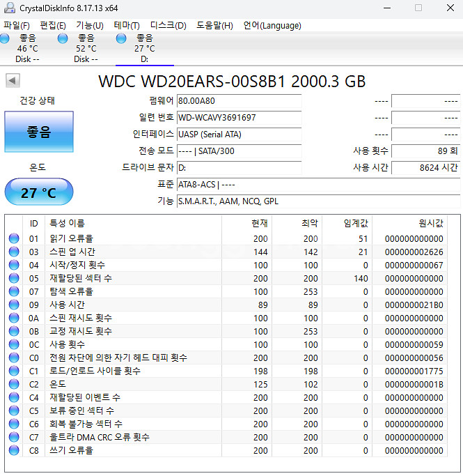Click transfer mode field SATA/300
The height and width of the screenshot is (476, 463).
point(239,151)
